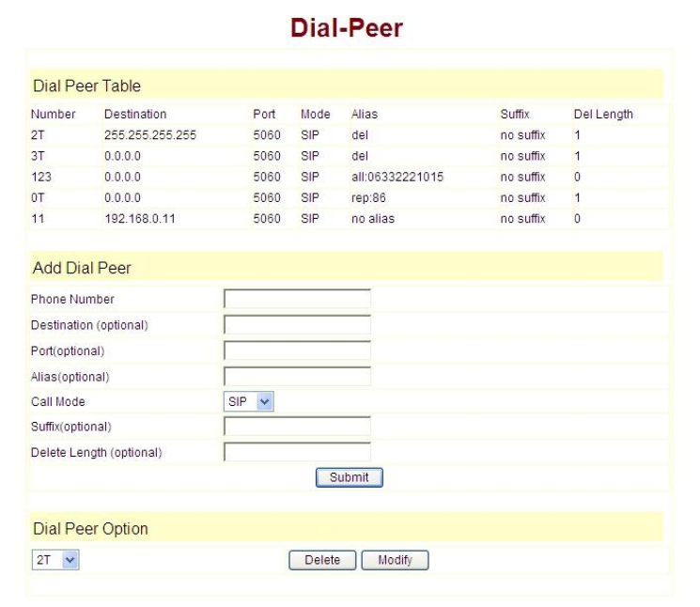The height and width of the screenshot is (607, 700).
Task: Focus the Destination (optional) text box
Action: [297, 324]
